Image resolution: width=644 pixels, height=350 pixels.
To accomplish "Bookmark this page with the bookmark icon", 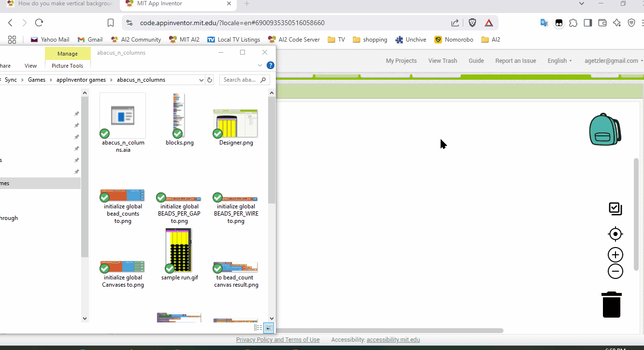I will [x=111, y=23].
